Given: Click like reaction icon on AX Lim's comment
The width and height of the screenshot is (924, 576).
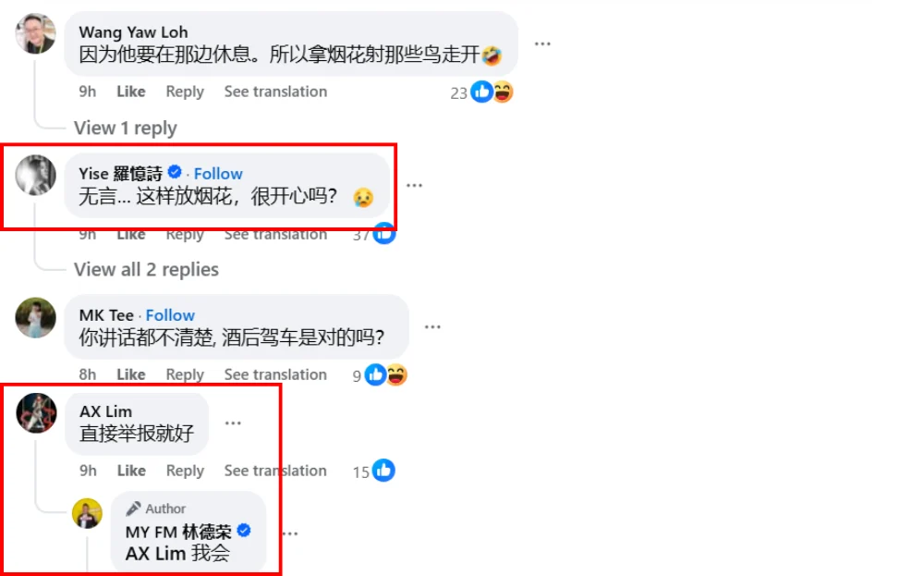Looking at the screenshot, I should tap(383, 471).
